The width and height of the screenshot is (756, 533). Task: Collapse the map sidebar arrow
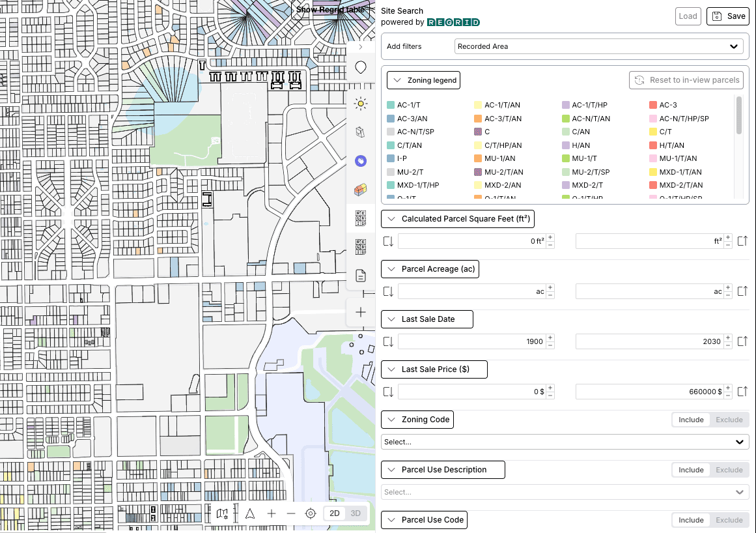click(361, 47)
